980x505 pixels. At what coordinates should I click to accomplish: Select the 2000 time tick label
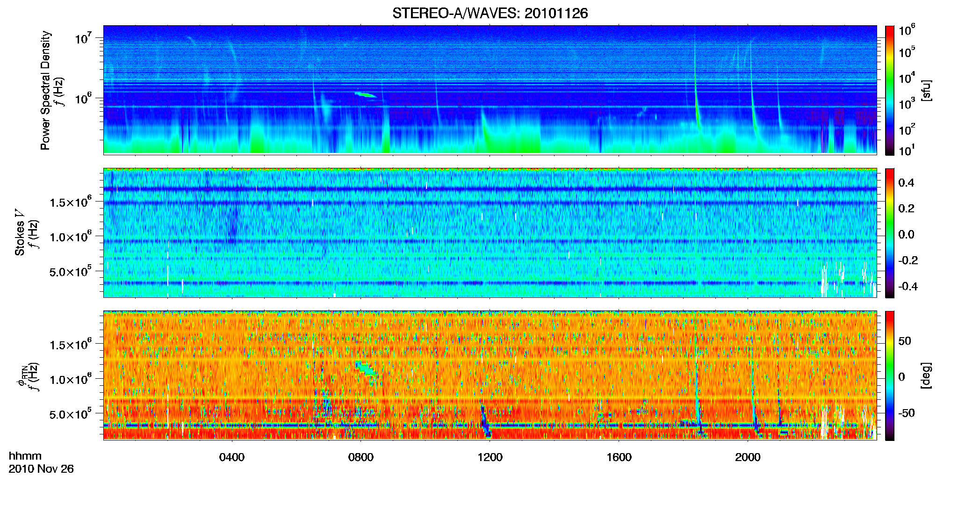pyautogui.click(x=748, y=457)
